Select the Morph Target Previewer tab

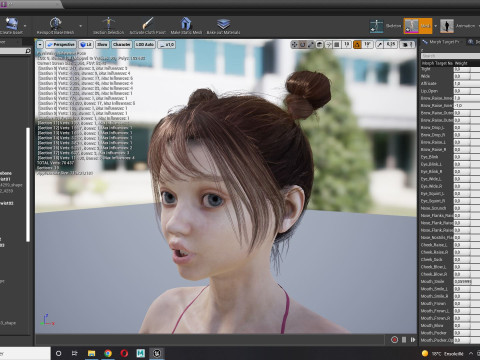(x=441, y=42)
